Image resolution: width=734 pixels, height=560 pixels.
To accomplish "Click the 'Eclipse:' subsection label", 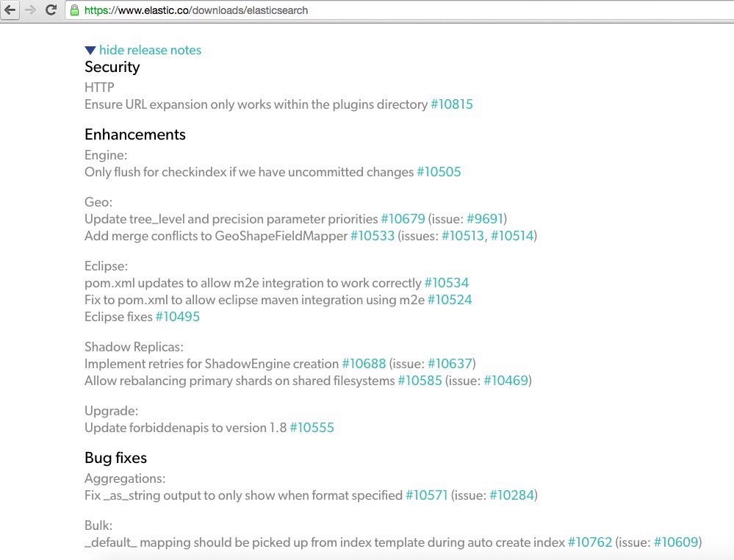I will pyautogui.click(x=107, y=266).
